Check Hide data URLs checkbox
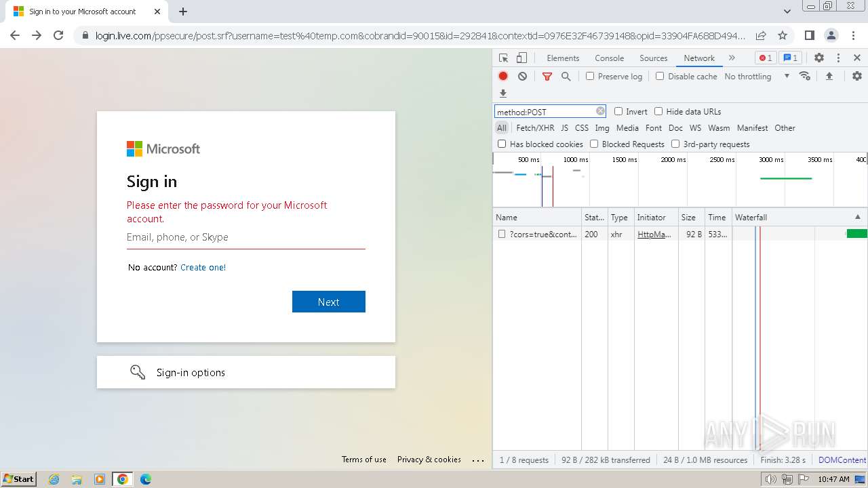 tap(658, 111)
